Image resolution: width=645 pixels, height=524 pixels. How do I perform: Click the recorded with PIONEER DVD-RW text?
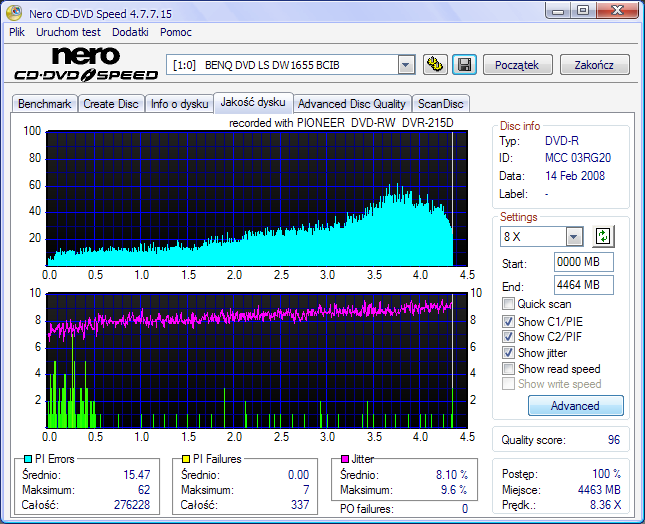(341, 123)
